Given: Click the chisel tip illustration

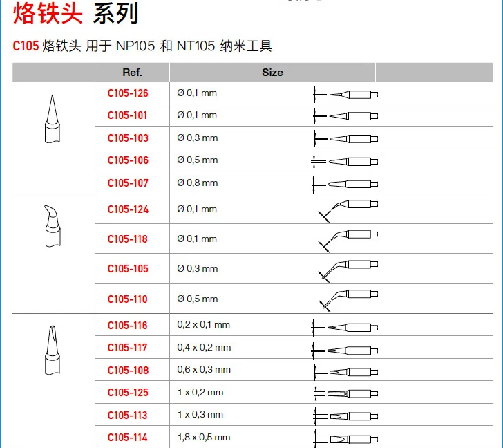Looking at the screenshot, I should (53, 350).
